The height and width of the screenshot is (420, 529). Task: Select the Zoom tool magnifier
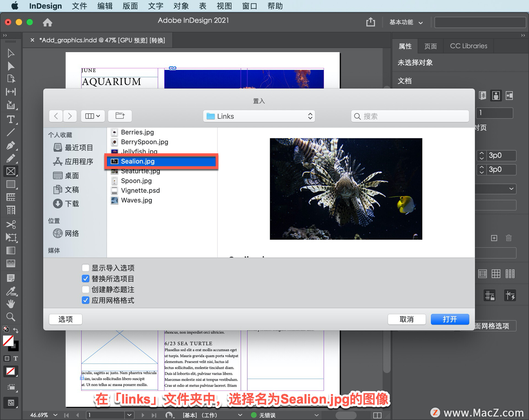pyautogui.click(x=11, y=317)
